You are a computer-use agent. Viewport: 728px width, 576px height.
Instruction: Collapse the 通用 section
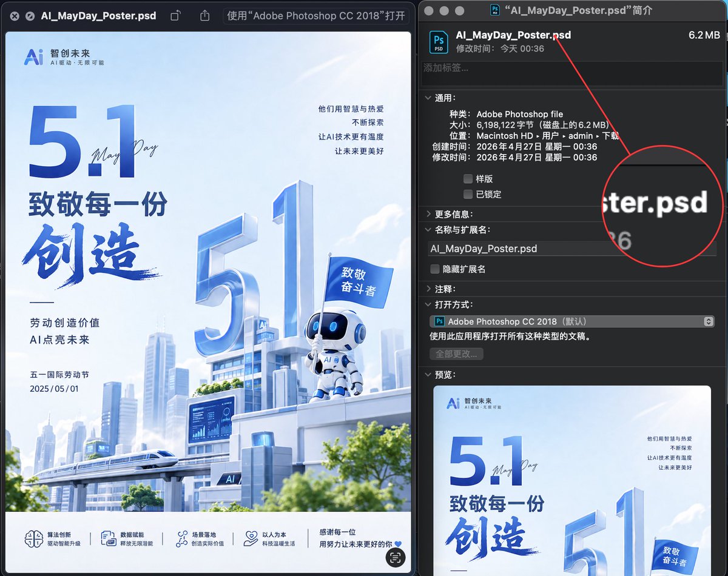tap(428, 98)
